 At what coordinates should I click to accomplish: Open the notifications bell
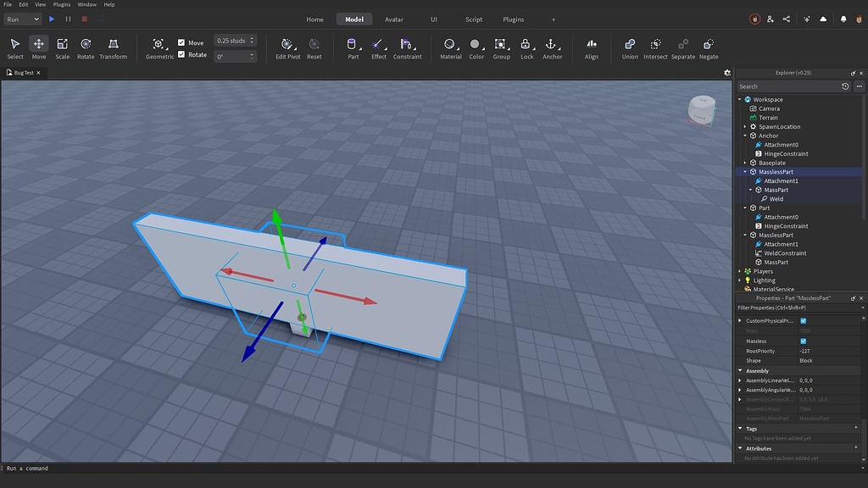(x=843, y=19)
